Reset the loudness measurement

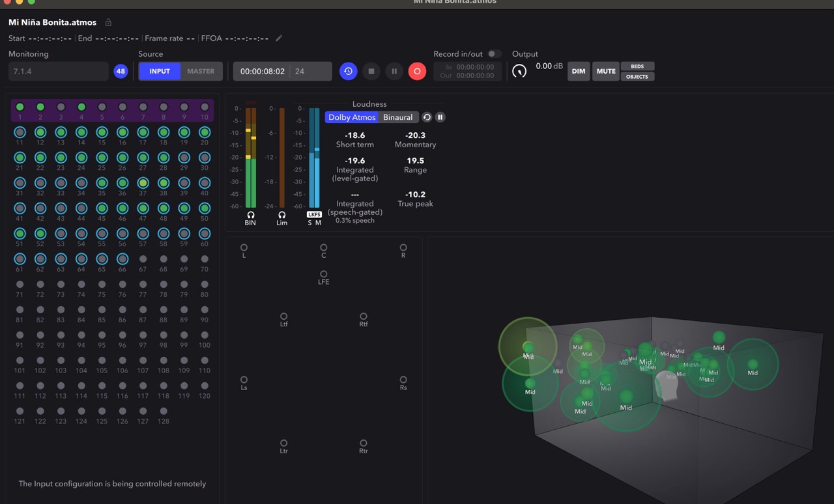click(427, 117)
